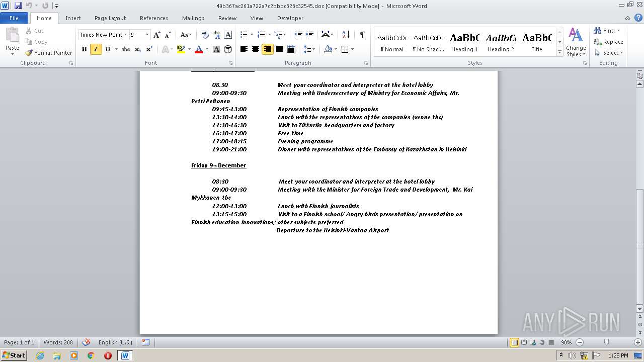Switch to the Mailings tab
644x362 pixels.
point(193,18)
